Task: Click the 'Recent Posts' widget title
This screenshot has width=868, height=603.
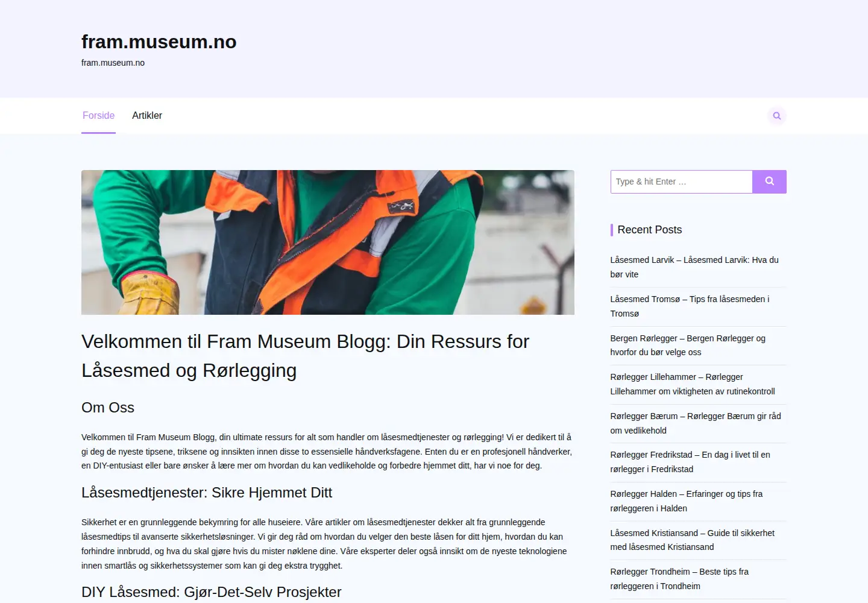Action: click(650, 230)
